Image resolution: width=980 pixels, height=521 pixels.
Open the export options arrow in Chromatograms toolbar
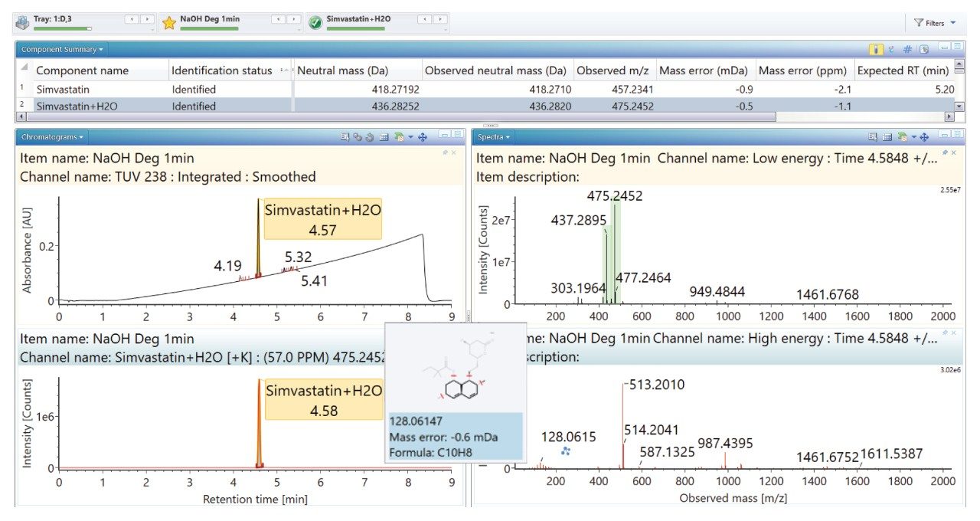(x=410, y=136)
